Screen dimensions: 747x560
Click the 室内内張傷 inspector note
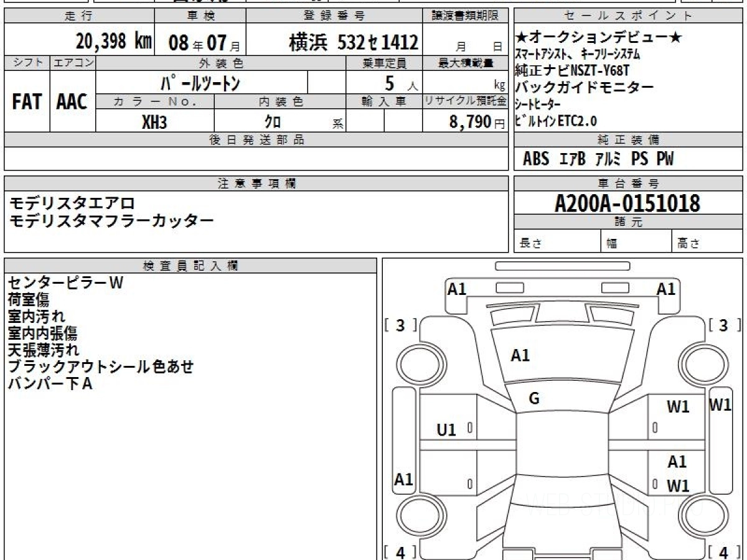tap(42, 334)
